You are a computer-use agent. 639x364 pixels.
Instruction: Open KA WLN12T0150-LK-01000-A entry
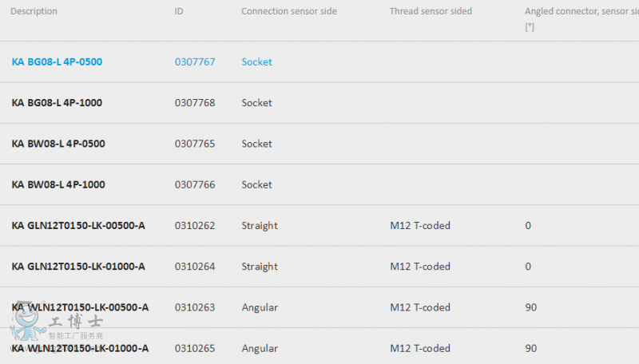[x=80, y=348]
